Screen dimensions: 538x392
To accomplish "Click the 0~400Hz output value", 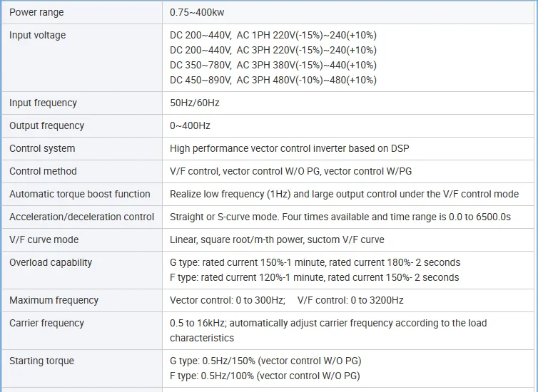I will (190, 125).
